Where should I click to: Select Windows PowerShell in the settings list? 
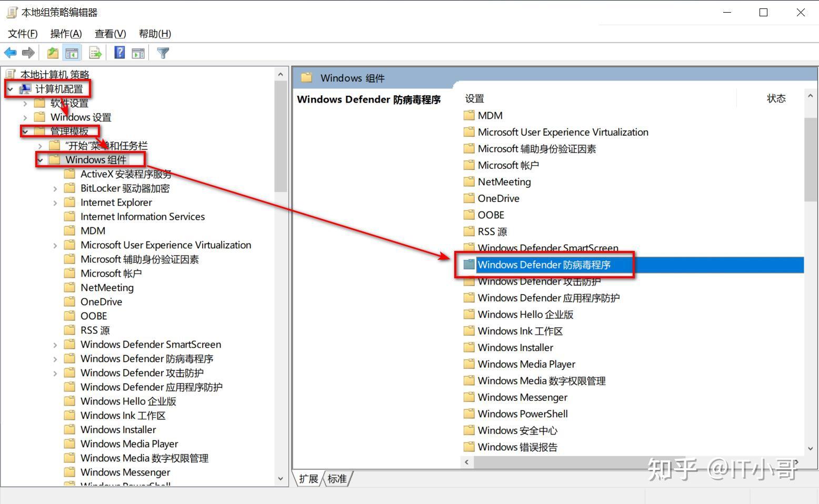522,414
